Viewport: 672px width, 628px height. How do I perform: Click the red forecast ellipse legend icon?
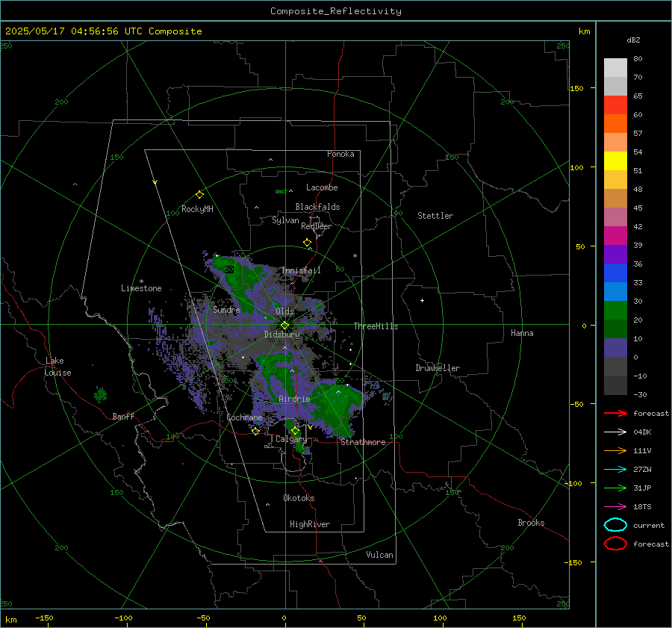coord(615,544)
